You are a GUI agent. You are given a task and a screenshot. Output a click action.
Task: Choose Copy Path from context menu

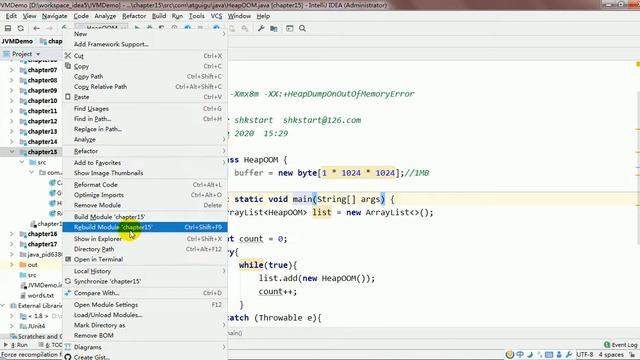145,76
